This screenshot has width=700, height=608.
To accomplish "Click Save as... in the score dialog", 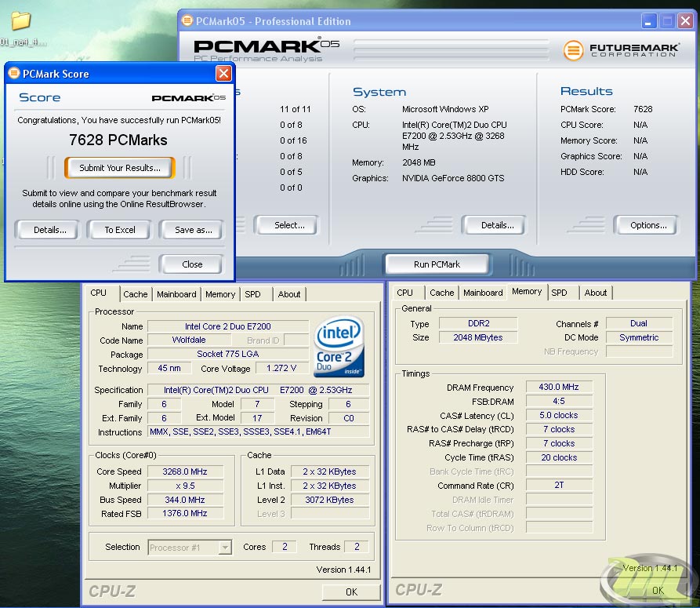I will [x=192, y=230].
